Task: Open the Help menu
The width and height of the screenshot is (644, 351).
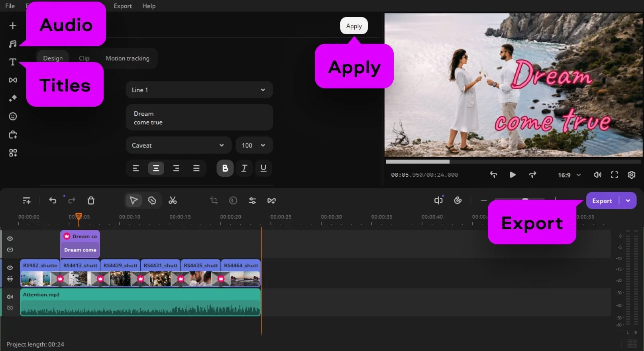Action: pos(149,6)
